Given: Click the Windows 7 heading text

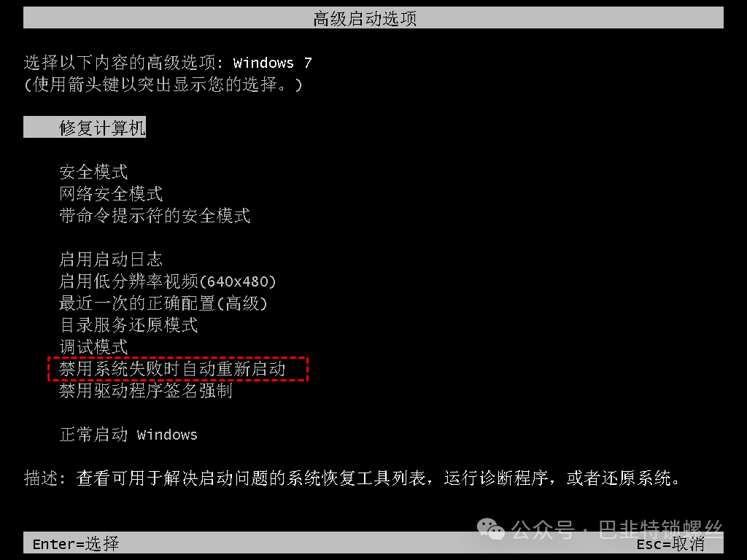Looking at the screenshot, I should click(273, 63).
